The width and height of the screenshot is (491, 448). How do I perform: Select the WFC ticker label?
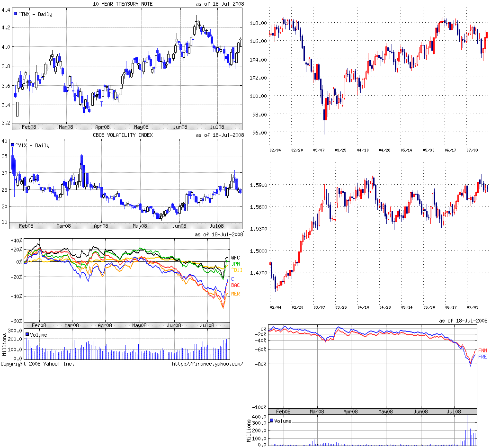(236, 258)
